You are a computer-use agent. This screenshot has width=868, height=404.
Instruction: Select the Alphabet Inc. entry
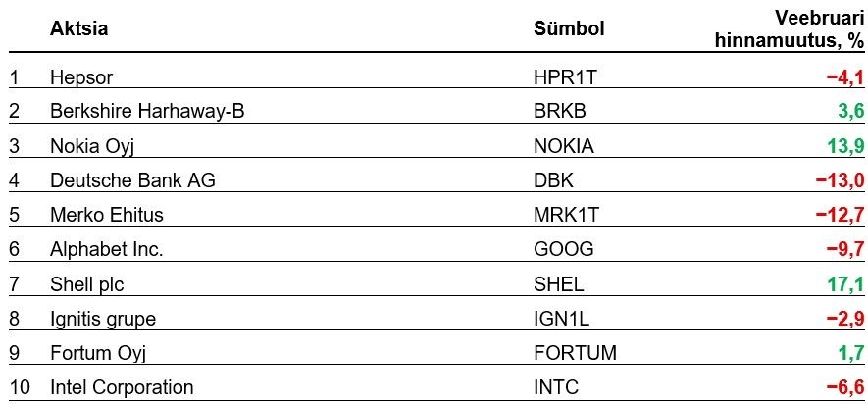pyautogui.click(x=106, y=249)
